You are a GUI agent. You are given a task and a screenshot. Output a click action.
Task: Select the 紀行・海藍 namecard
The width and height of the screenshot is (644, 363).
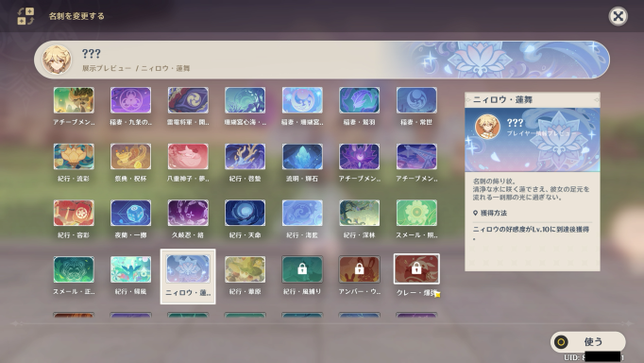click(302, 213)
